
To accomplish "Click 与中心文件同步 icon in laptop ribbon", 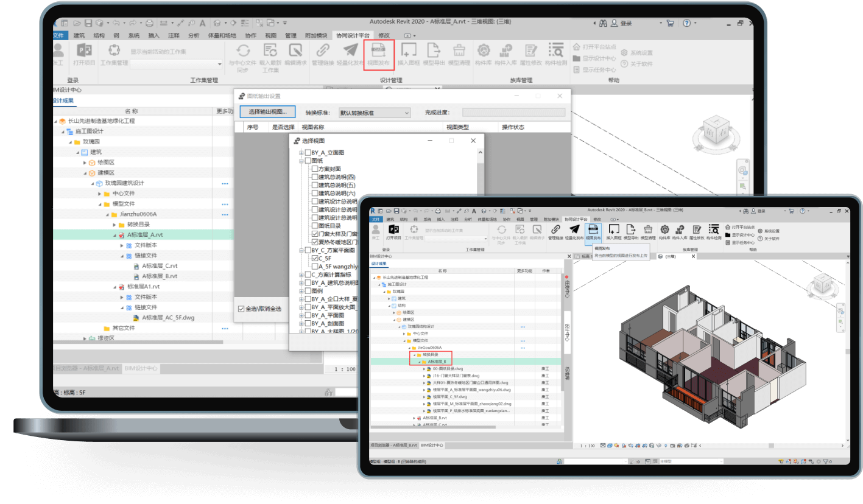I will coord(243,51).
